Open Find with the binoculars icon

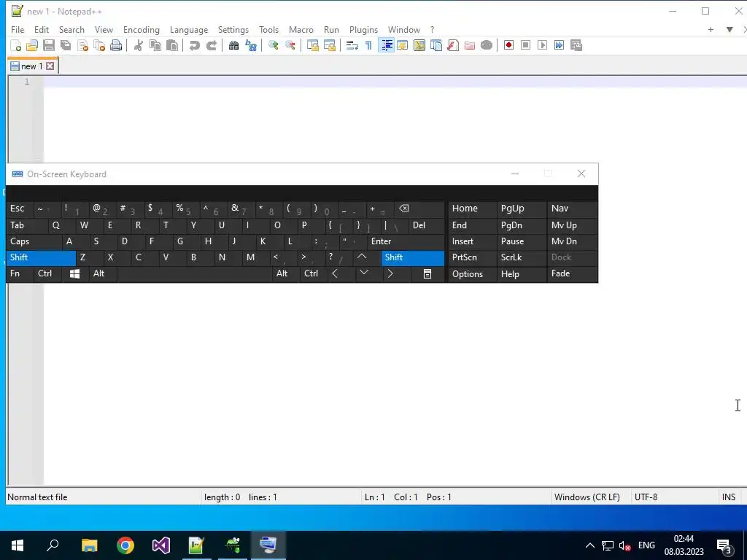click(233, 45)
